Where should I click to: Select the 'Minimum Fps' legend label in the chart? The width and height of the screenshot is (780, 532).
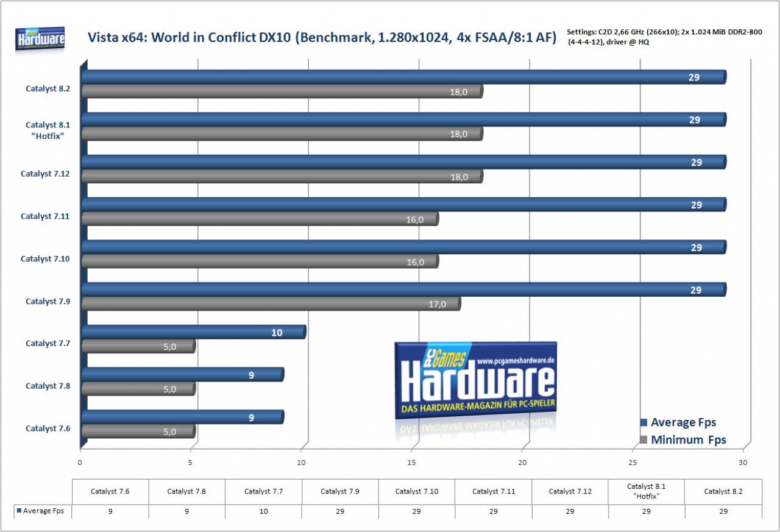(689, 440)
